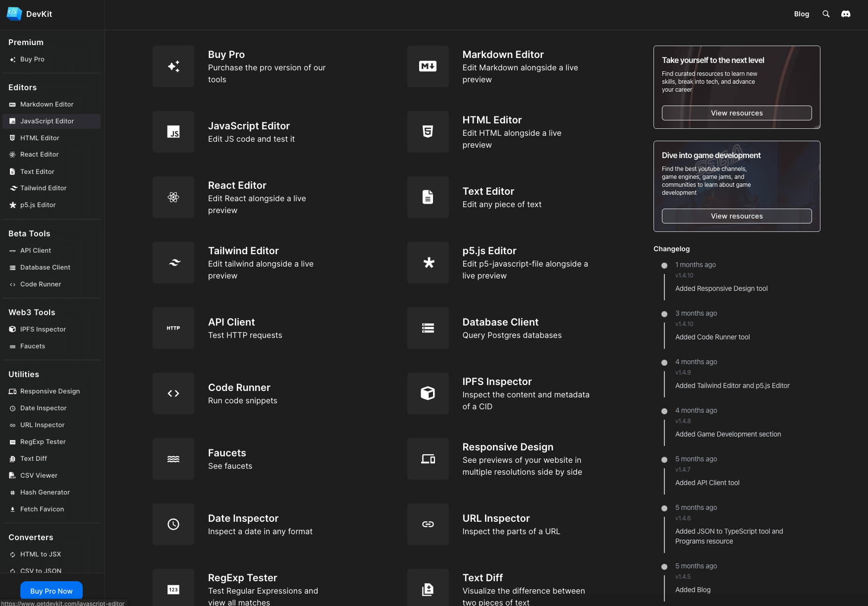Open the Buy Pro card title
The width and height of the screenshot is (868, 606).
click(x=226, y=55)
